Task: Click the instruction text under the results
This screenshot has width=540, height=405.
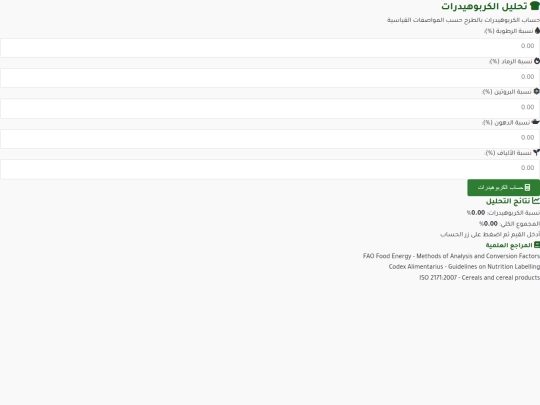Action: (x=490, y=235)
